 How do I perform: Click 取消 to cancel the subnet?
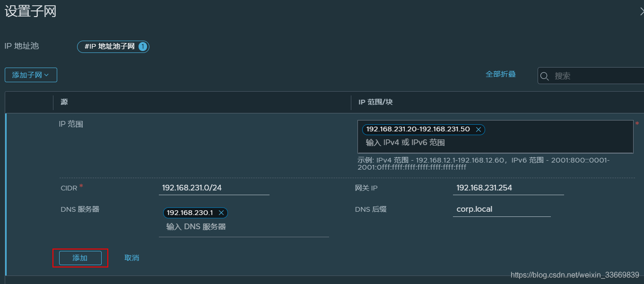point(131,258)
